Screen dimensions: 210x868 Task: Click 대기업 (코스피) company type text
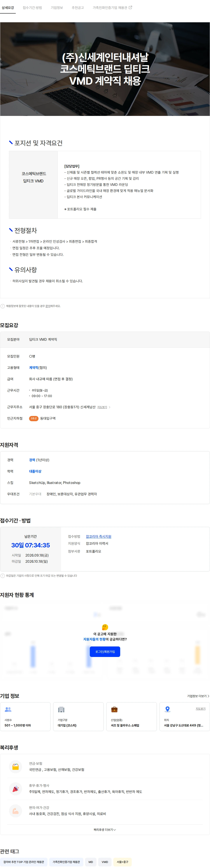67,725
